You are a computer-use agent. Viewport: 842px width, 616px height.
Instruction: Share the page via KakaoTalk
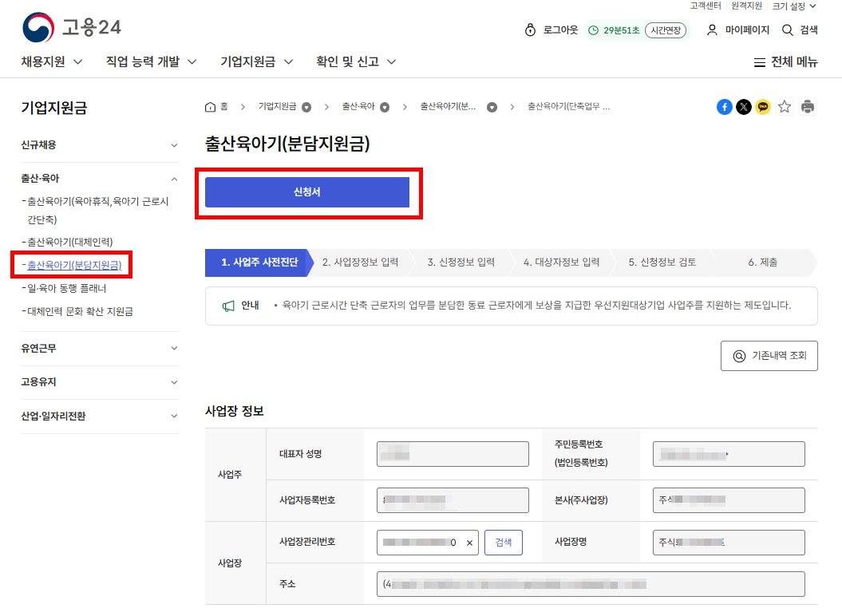[762, 106]
